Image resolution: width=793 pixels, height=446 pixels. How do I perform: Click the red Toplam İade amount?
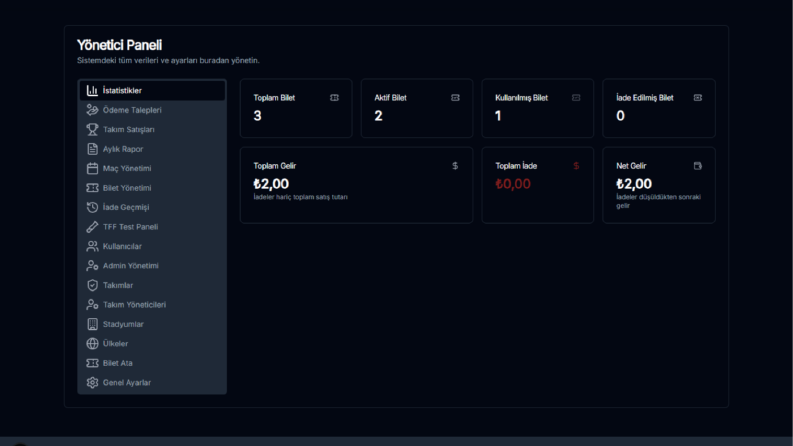click(x=513, y=184)
